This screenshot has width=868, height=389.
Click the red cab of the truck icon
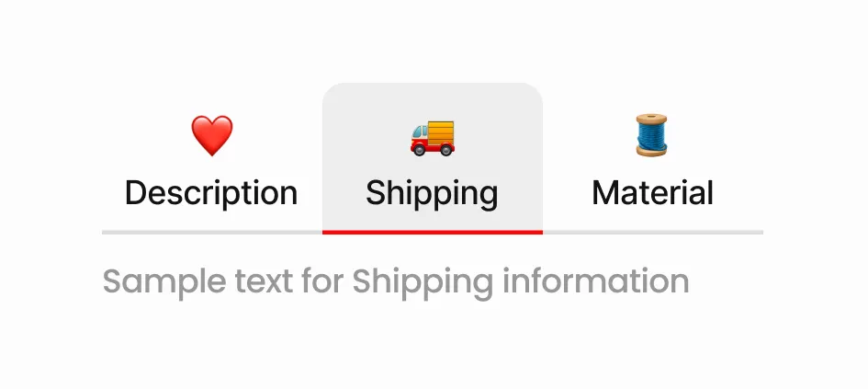pos(418,143)
